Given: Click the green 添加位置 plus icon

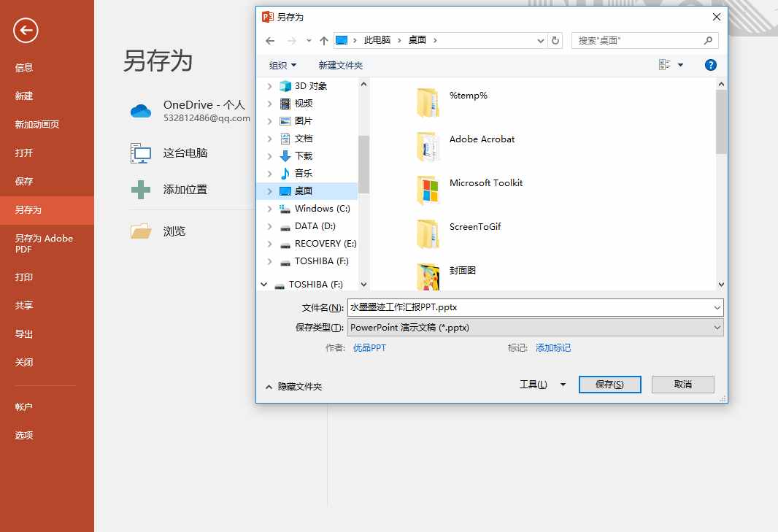Looking at the screenshot, I should pos(139,189).
